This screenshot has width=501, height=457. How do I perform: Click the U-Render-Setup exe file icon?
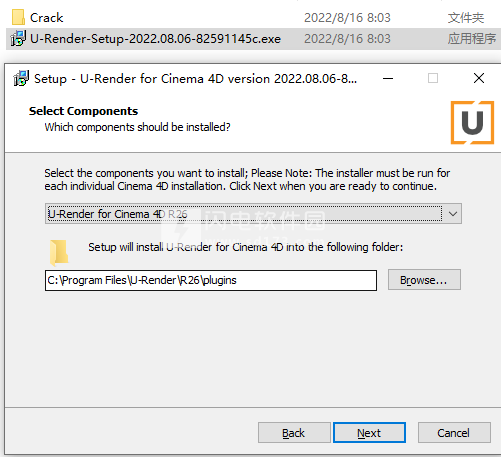coord(18,39)
